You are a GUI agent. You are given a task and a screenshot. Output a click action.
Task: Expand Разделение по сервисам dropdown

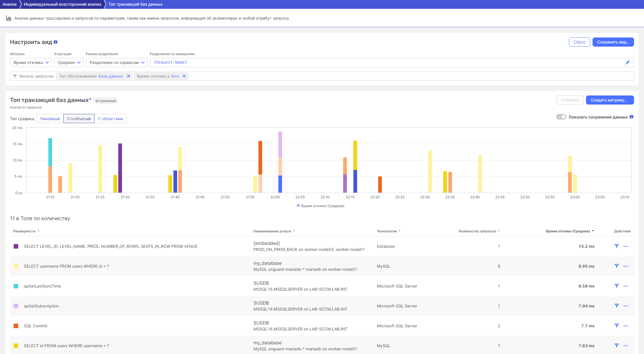117,63
